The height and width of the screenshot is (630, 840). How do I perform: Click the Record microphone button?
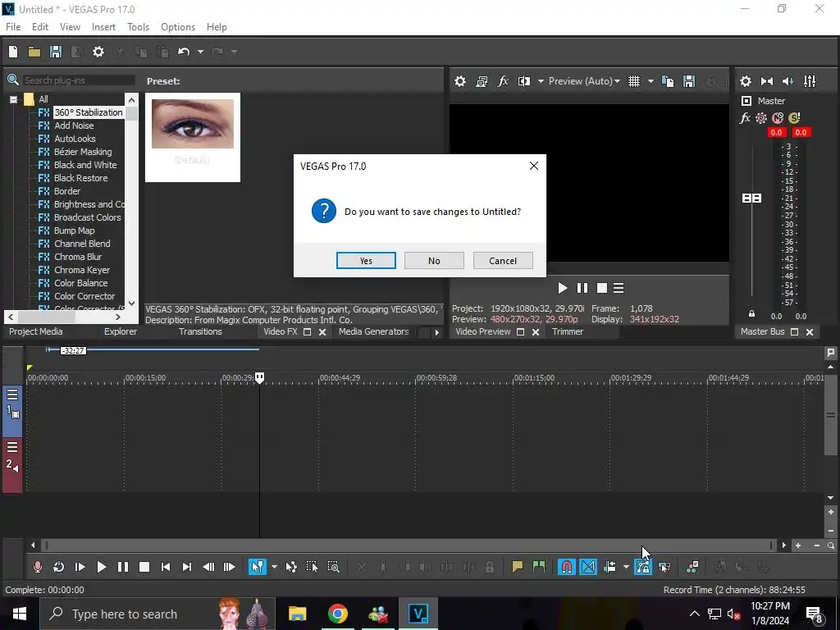[38, 567]
